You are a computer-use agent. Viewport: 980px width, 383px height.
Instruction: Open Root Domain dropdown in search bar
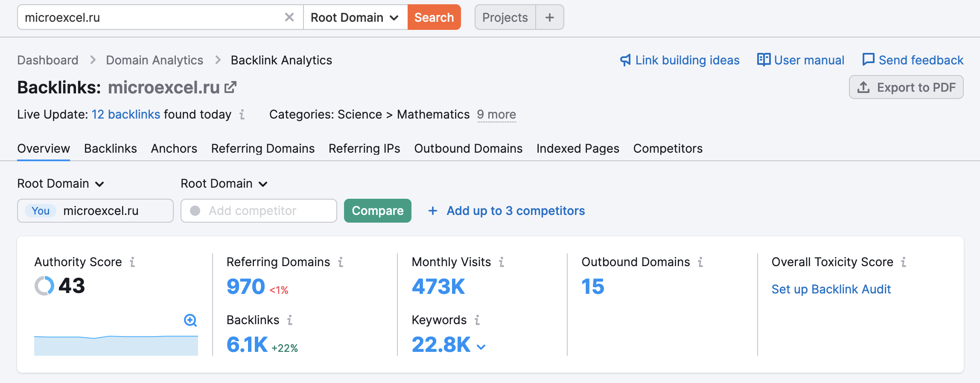pyautogui.click(x=355, y=17)
